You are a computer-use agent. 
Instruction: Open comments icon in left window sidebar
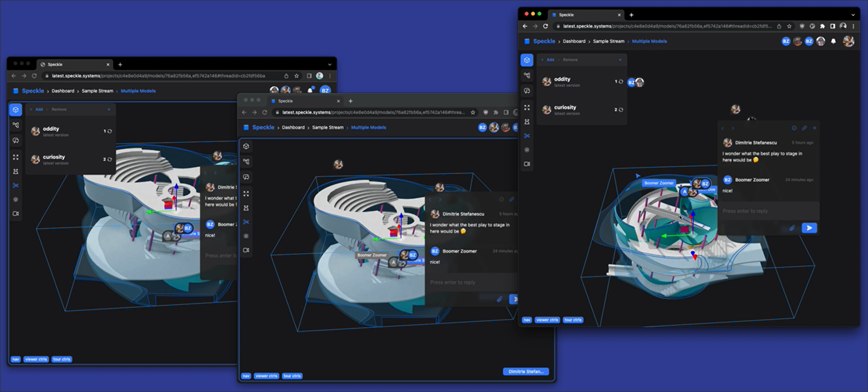pos(15,140)
